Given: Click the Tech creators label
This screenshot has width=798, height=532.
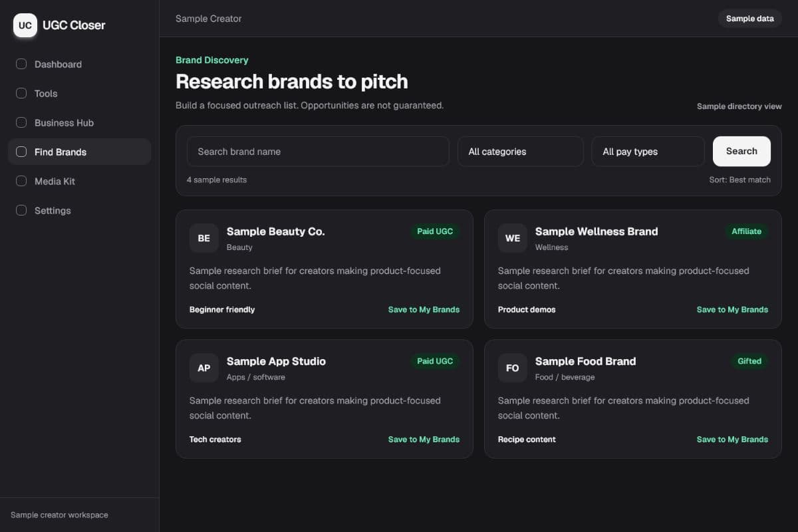Looking at the screenshot, I should point(215,440).
